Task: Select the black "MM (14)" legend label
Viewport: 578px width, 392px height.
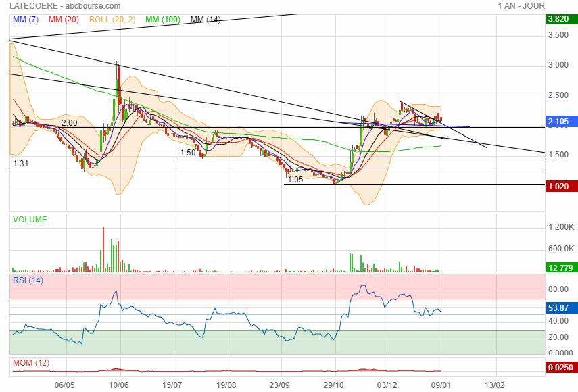Action: pyautogui.click(x=206, y=19)
